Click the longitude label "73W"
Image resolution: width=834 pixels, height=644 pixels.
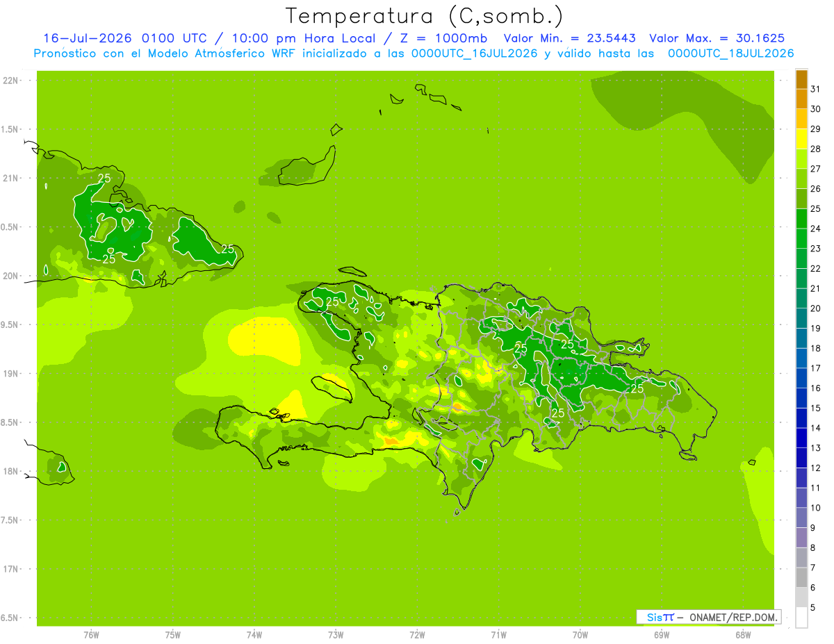(336, 634)
